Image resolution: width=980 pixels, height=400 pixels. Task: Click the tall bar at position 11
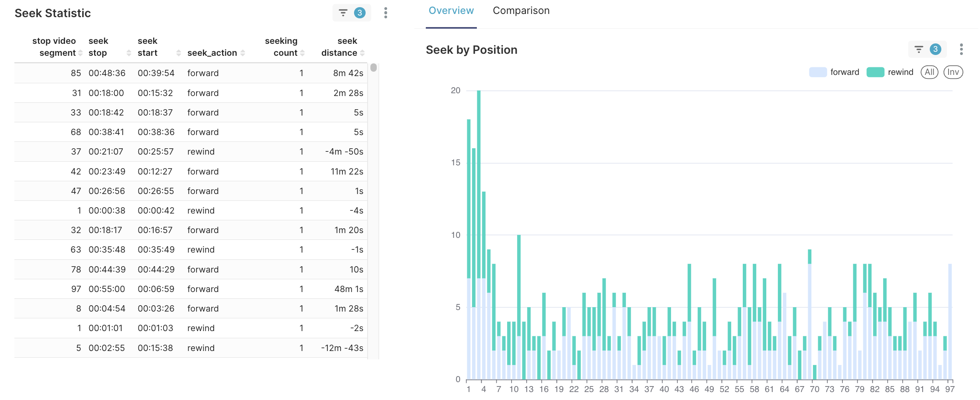[519, 307]
